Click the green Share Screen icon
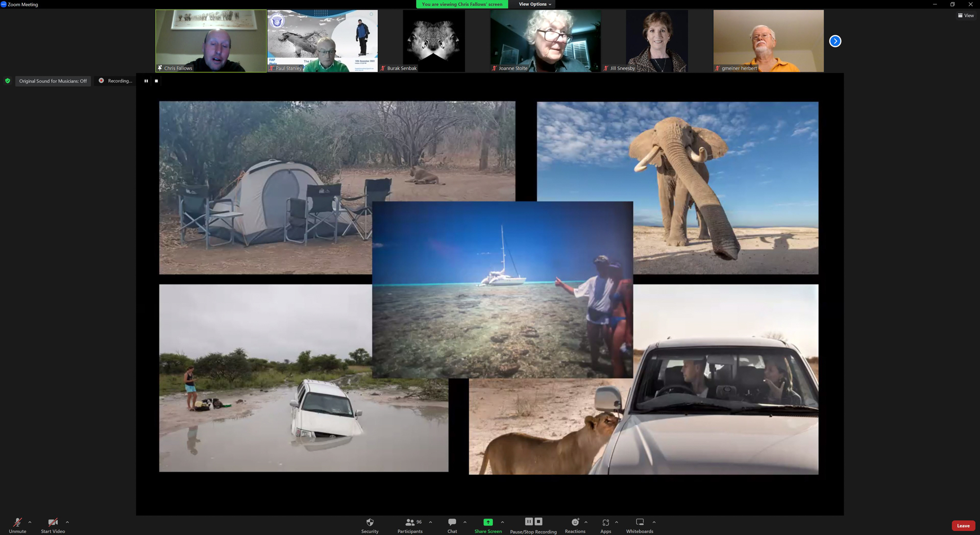This screenshot has width=980, height=535. tap(488, 522)
